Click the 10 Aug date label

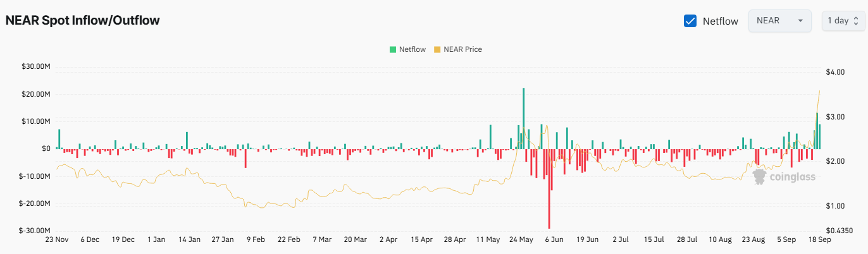pyautogui.click(x=721, y=240)
